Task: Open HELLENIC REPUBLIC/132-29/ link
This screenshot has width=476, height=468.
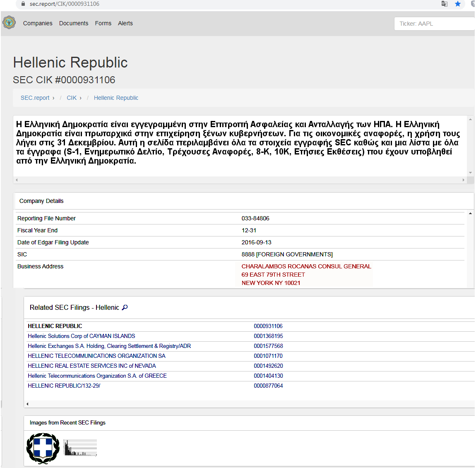Action: pyautogui.click(x=64, y=386)
